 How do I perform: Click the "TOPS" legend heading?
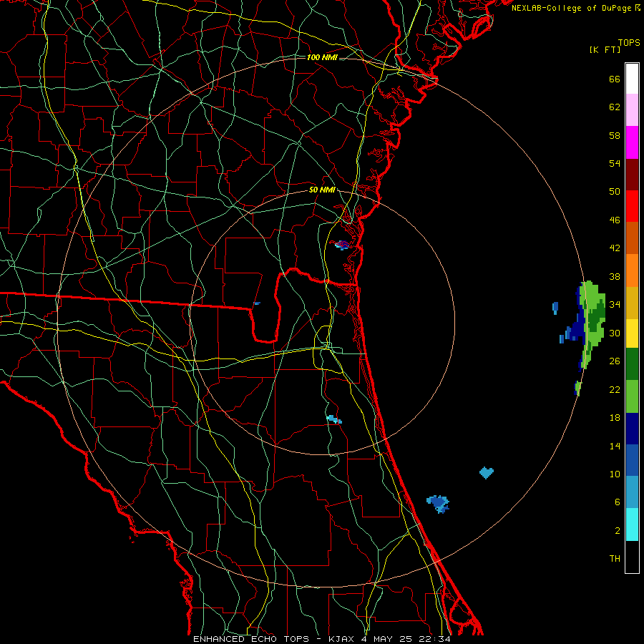pyautogui.click(x=629, y=43)
